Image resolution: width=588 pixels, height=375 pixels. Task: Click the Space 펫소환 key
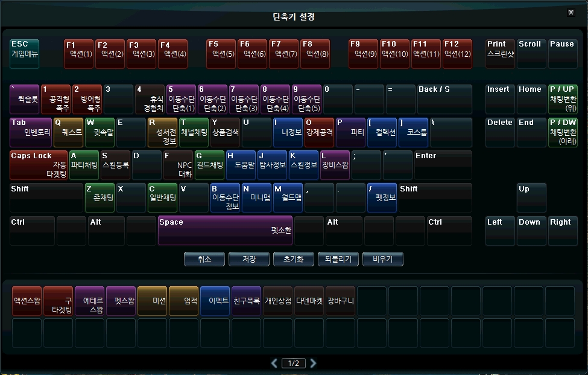click(x=225, y=230)
